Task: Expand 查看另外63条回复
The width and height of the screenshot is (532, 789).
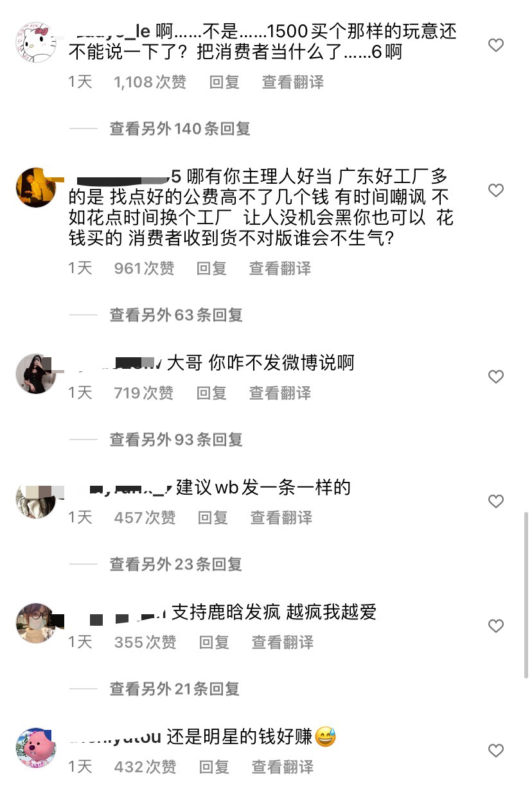Action: (176, 315)
